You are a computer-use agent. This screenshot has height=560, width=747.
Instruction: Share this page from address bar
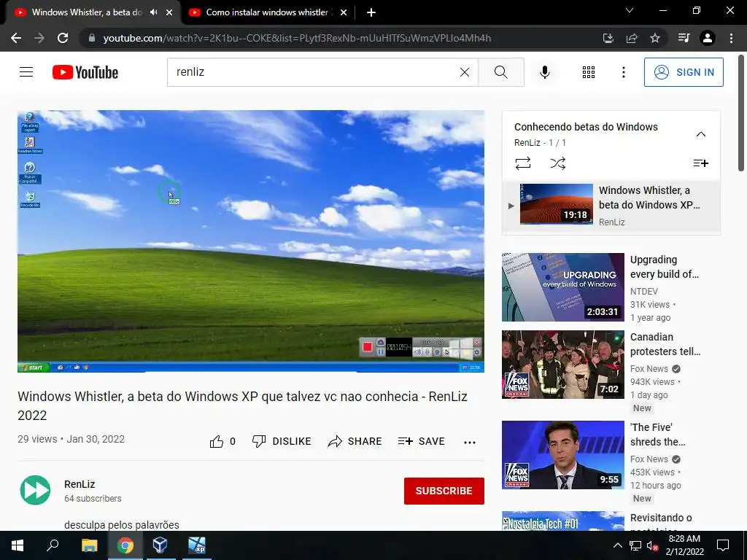(632, 38)
